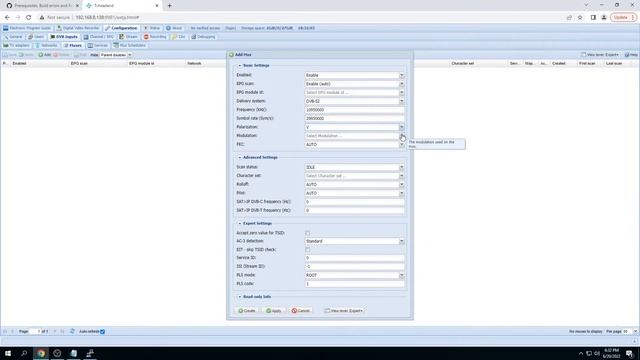Switch to the Status tab
The image size is (640, 360).
coord(152,28)
